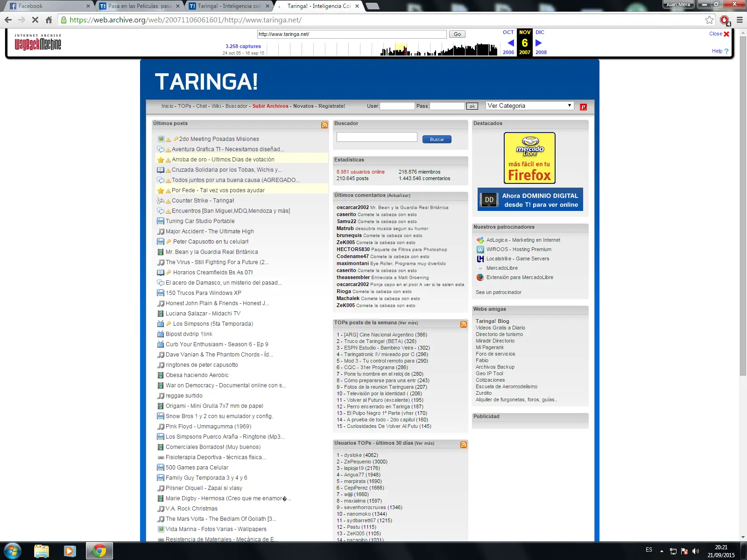Open Chat from the site menu
747x560 pixels.
tap(201, 106)
